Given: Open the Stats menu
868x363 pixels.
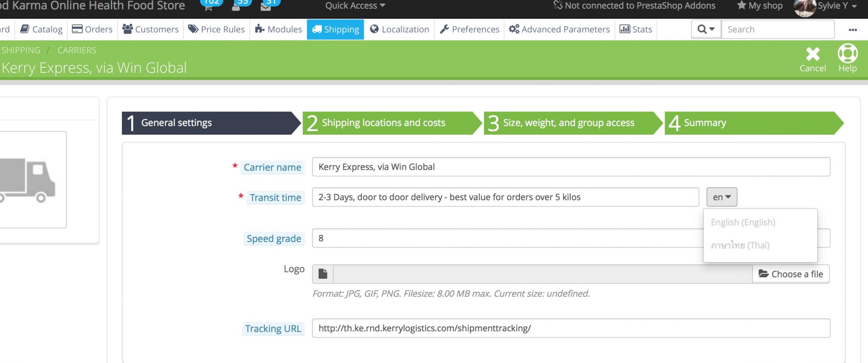Looking at the screenshot, I should click(x=635, y=29).
